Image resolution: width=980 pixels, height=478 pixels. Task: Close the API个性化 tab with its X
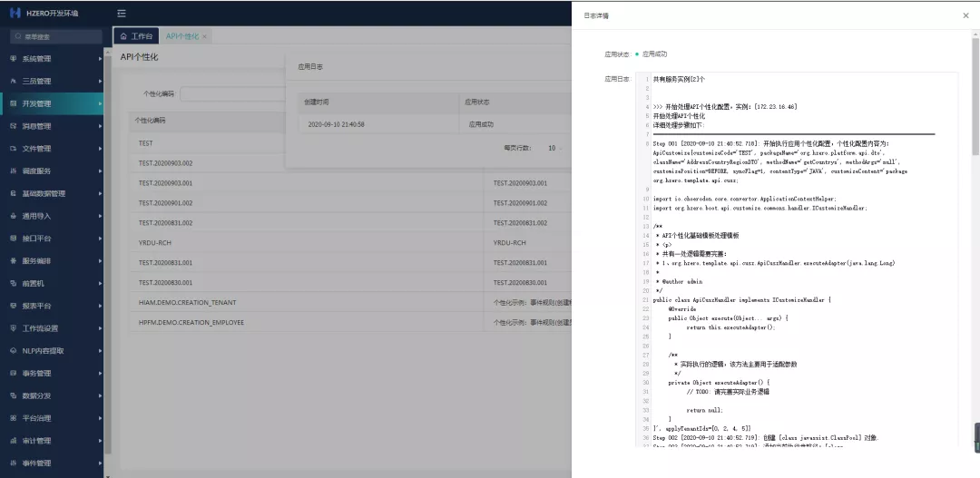204,36
